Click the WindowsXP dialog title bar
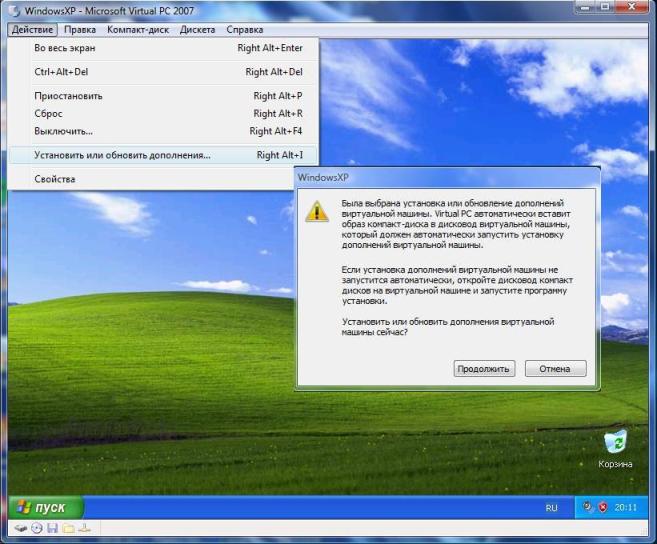Viewport: 657px width, 544px height. point(447,177)
